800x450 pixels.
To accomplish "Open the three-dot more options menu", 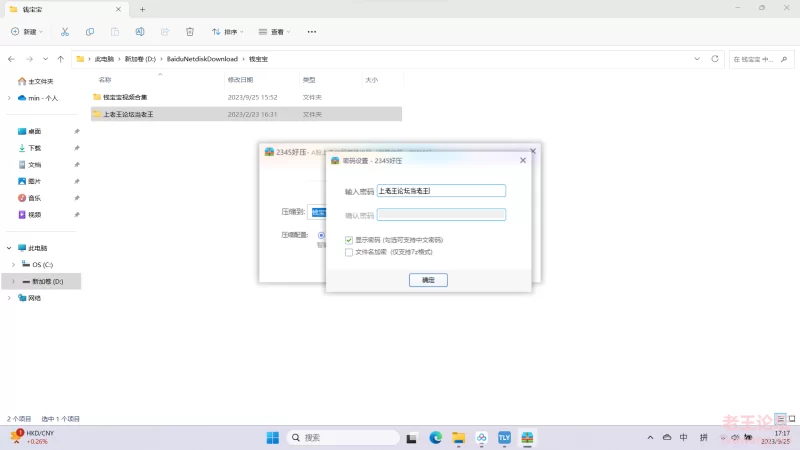I will 312,32.
